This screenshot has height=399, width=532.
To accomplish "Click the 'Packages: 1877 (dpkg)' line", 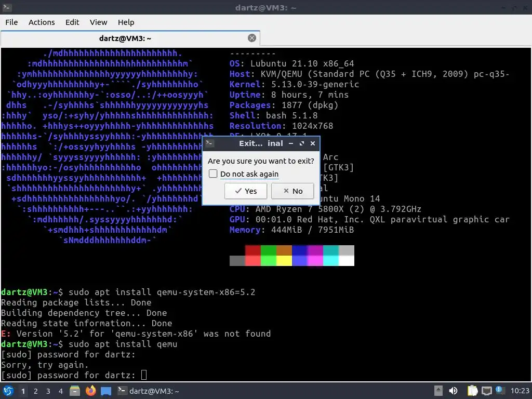I will point(284,105).
